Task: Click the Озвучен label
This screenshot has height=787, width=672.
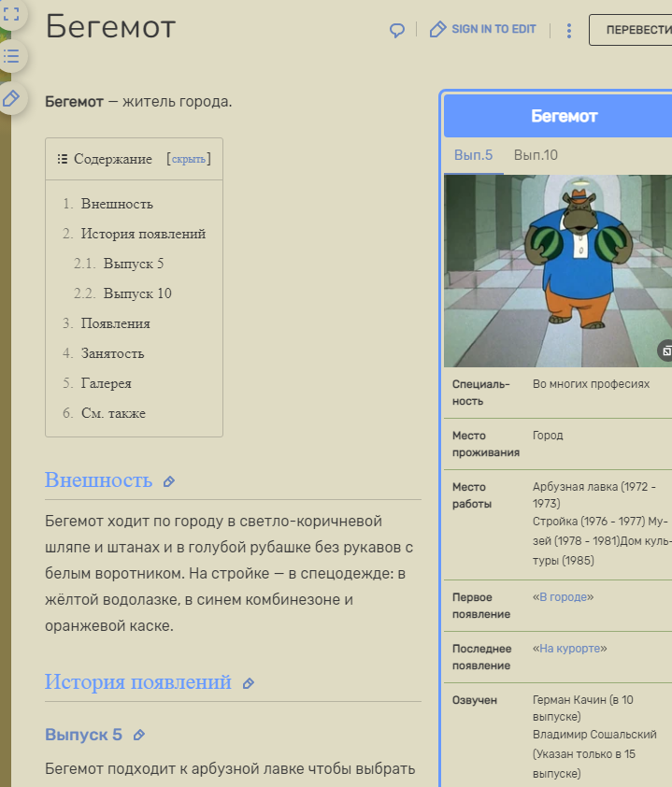Action: (475, 700)
